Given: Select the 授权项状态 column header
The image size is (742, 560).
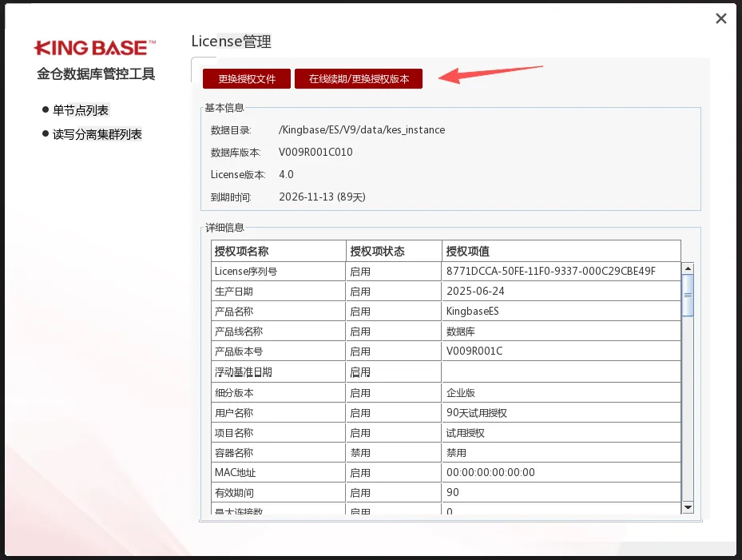Looking at the screenshot, I should pyautogui.click(x=394, y=251).
